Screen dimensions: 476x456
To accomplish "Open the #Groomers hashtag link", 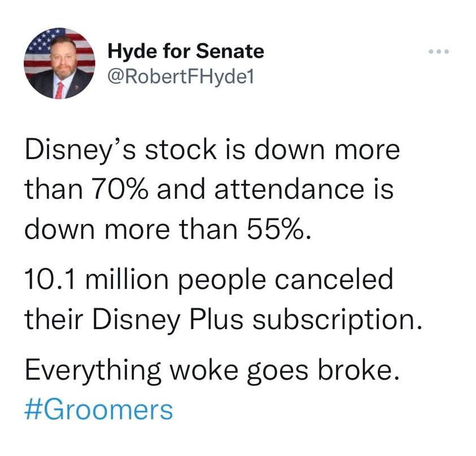I will click(x=99, y=409).
